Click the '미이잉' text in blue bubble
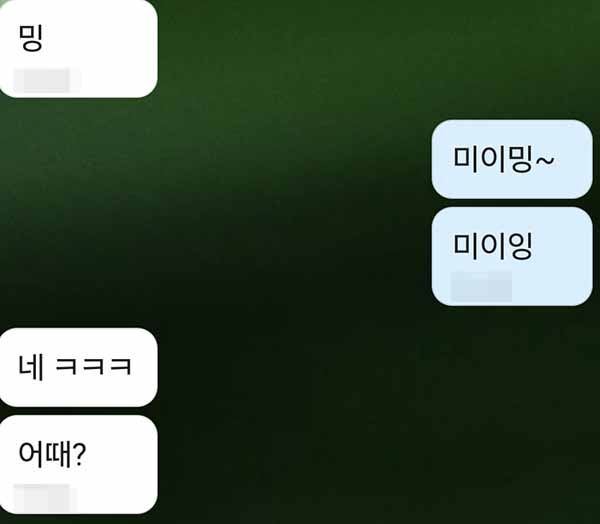This screenshot has height=524, width=600. [x=493, y=246]
